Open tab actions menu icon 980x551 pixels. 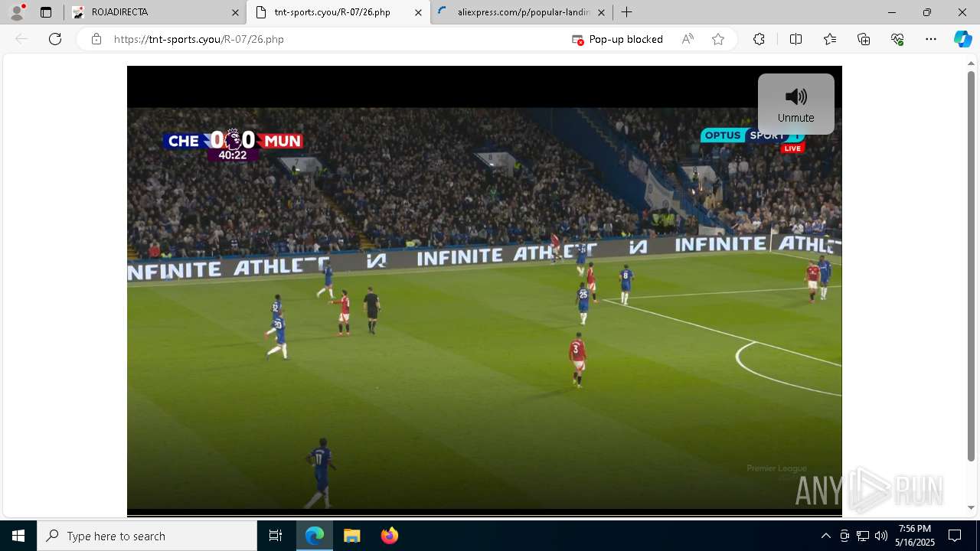(46, 12)
